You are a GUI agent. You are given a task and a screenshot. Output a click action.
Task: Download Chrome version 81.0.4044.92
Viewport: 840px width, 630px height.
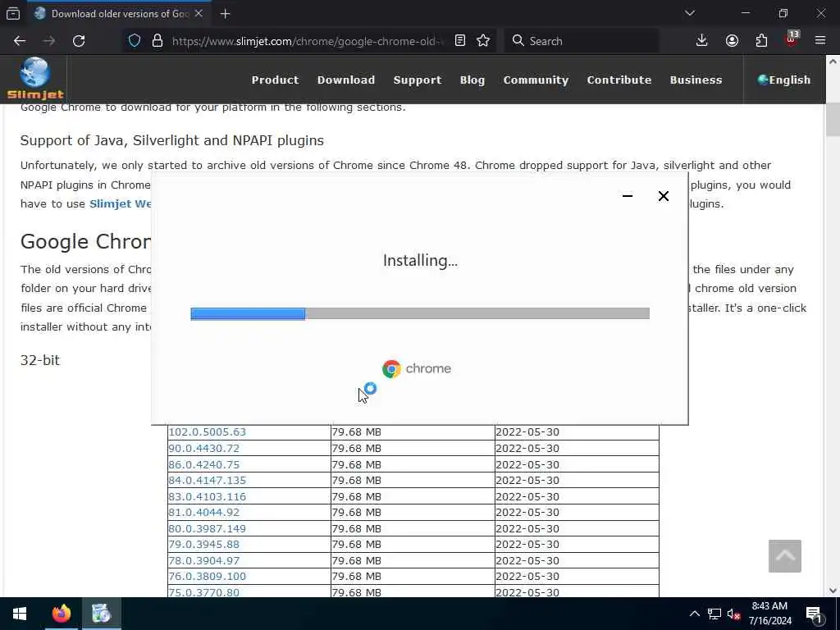pos(203,512)
